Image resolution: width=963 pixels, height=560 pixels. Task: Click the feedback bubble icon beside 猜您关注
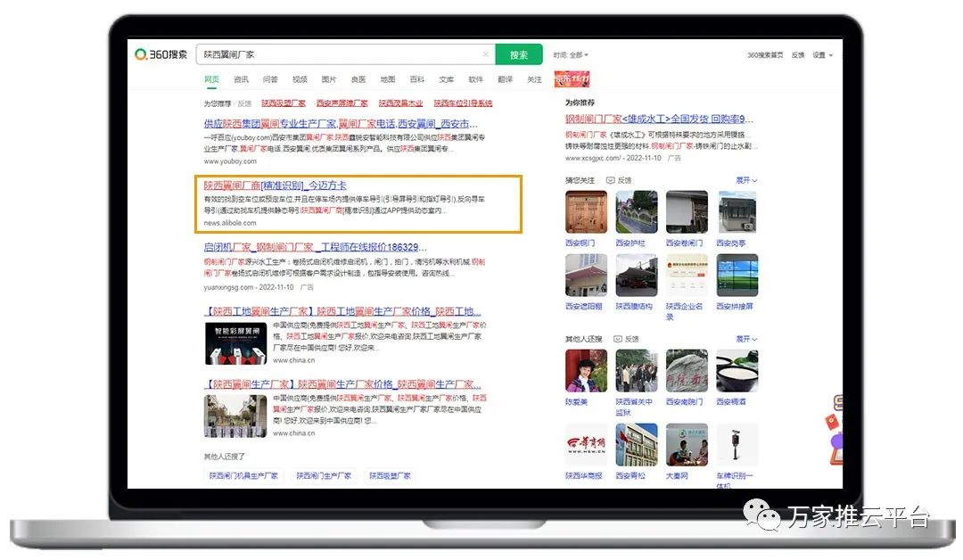(x=610, y=179)
